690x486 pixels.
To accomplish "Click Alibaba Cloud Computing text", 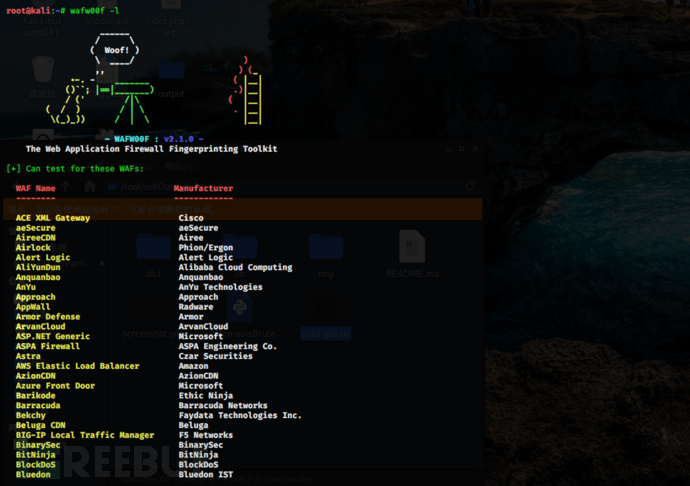I will pyautogui.click(x=235, y=267).
